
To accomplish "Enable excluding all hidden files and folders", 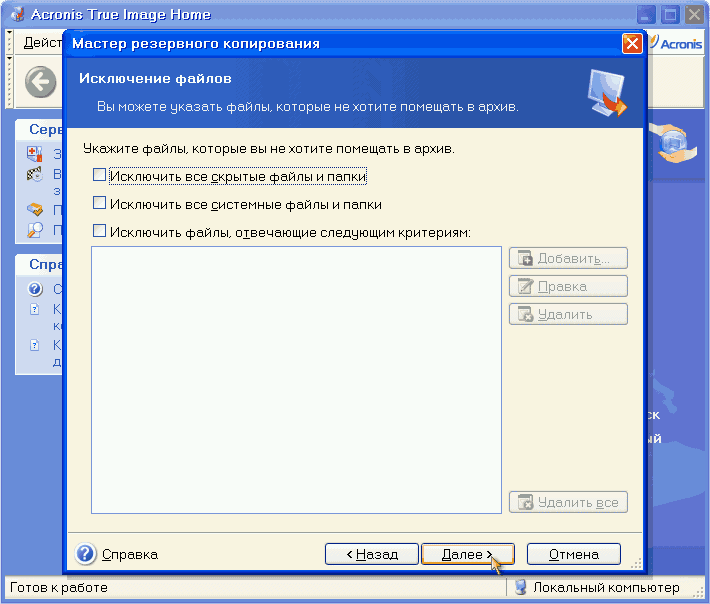I will point(99,175).
